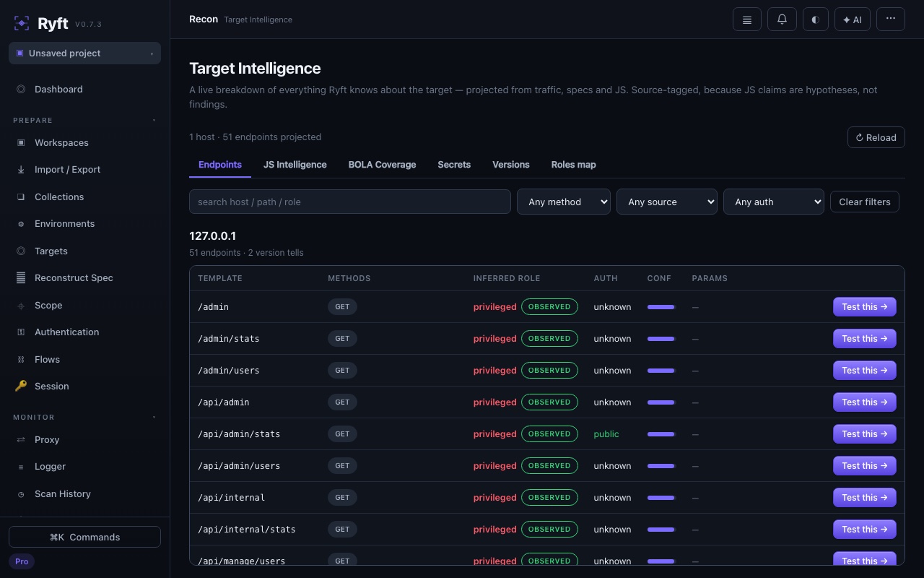Viewport: 924px width, 578px height.
Task: Click the search host / path / role field
Action: pos(350,202)
